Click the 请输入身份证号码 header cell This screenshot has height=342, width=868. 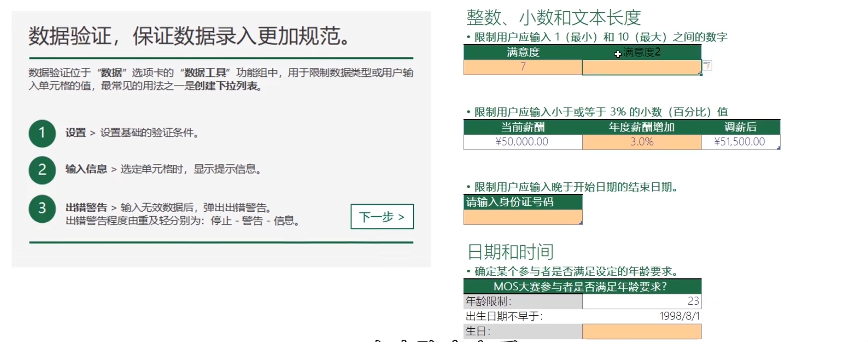pos(523,202)
